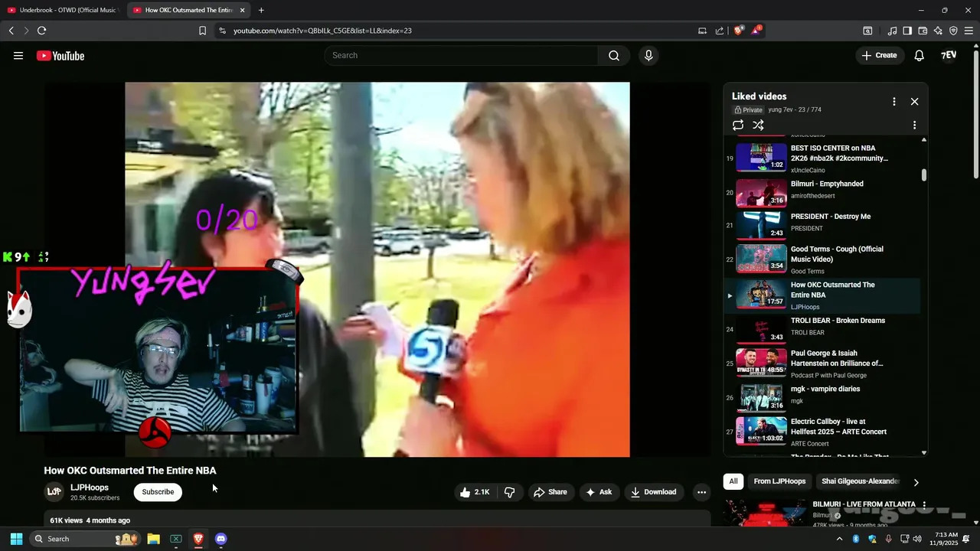The width and height of the screenshot is (980, 551).
Task: Open the Brave VPN shield icon
Action: click(x=953, y=31)
